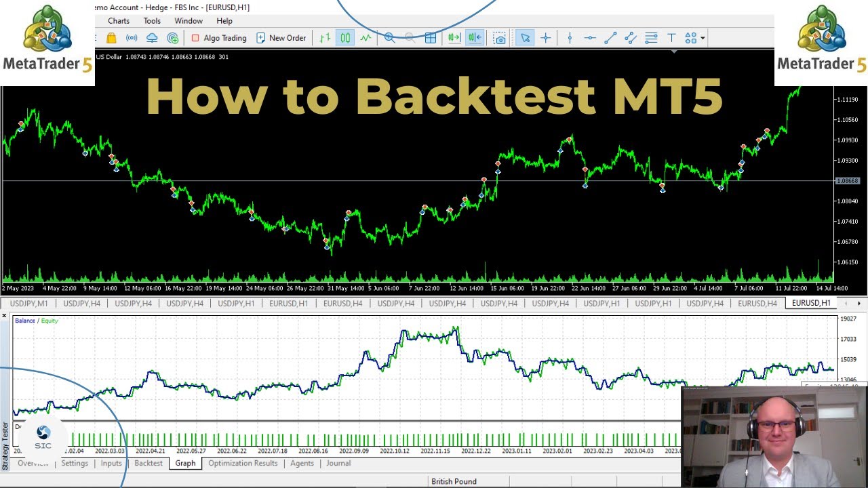
Task: Click the 2022.10.12 date on graph axis
Action: coord(395,451)
